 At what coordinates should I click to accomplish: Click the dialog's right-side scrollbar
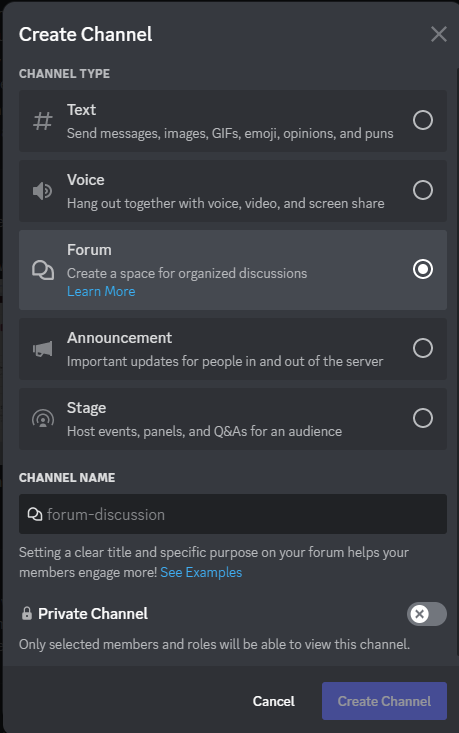pyautogui.click(x=457, y=362)
